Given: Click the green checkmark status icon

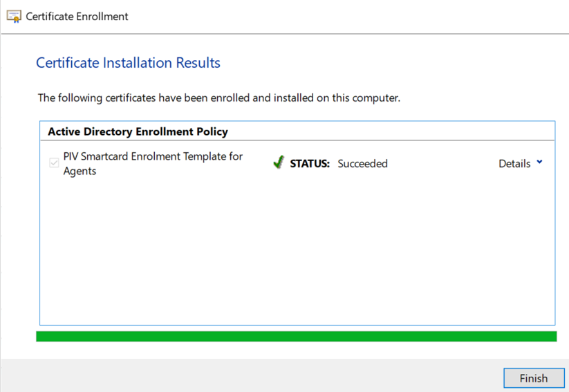Looking at the screenshot, I should [279, 163].
